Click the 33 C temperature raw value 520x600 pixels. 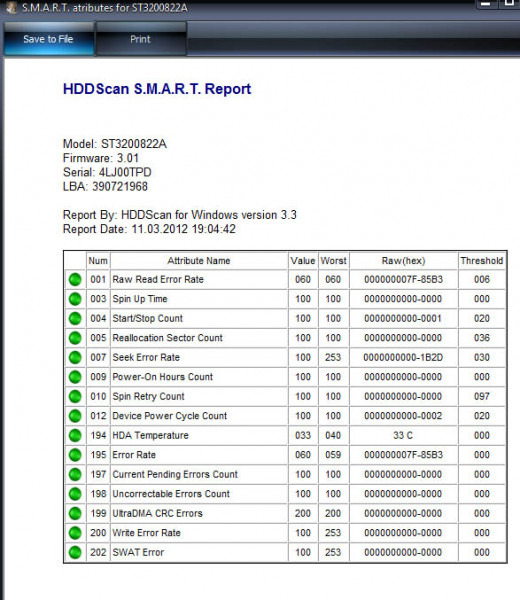point(403,435)
